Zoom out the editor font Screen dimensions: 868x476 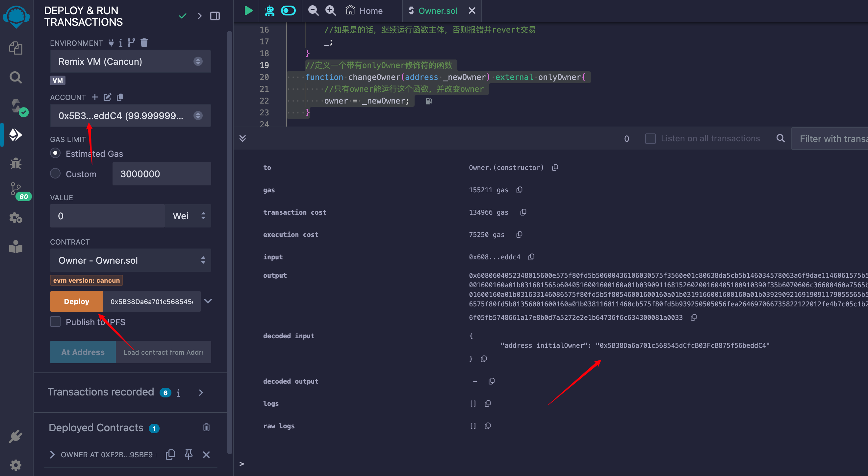313,11
